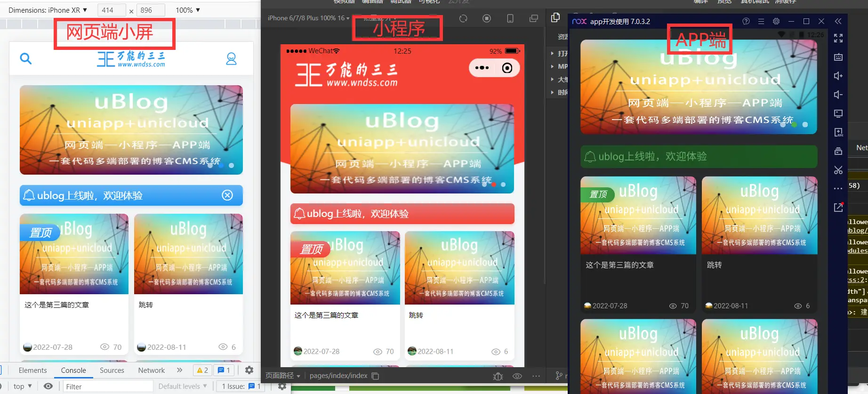Screen dimensions: 868x394
Task: Switch to the Network tab in DevTools
Action: click(152, 370)
